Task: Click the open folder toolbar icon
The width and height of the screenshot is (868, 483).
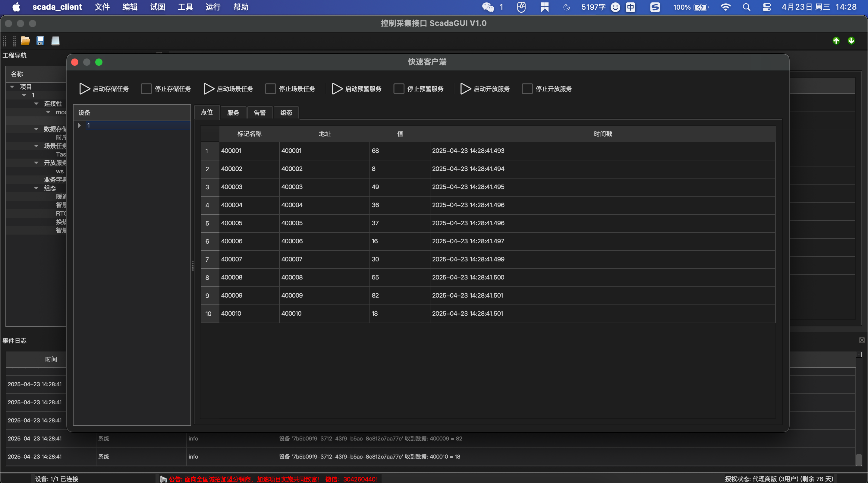Action: tap(25, 41)
